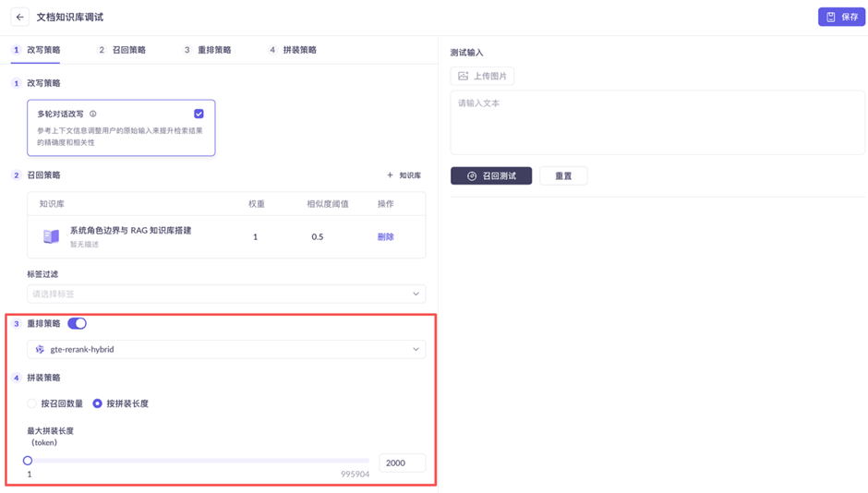Click the 保存 save button
Viewport: 868px width, 493px height.
[x=841, y=18]
